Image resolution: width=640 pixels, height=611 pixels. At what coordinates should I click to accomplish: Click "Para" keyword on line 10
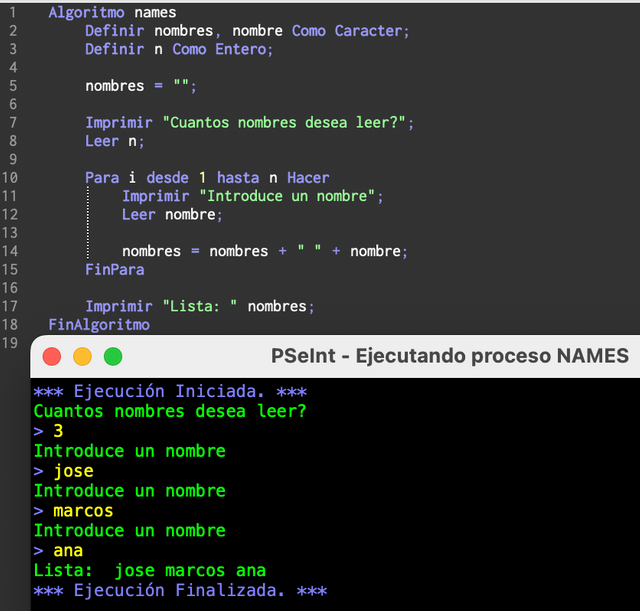(102, 178)
